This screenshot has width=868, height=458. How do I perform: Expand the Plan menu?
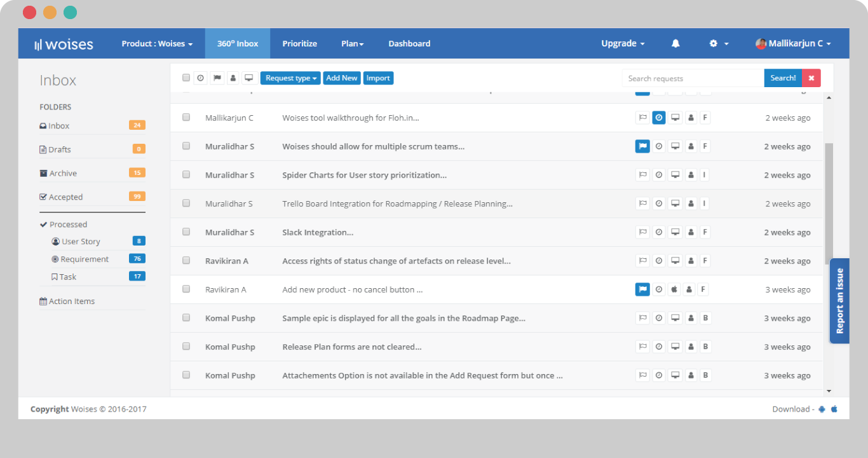353,43
